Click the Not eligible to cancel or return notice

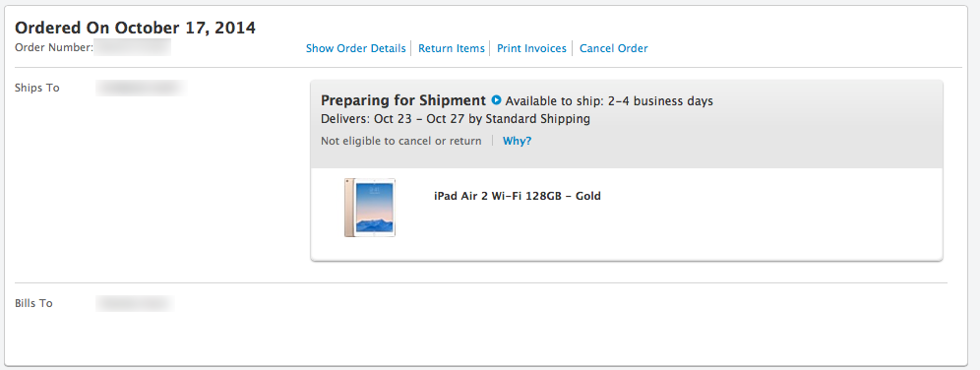tap(401, 142)
